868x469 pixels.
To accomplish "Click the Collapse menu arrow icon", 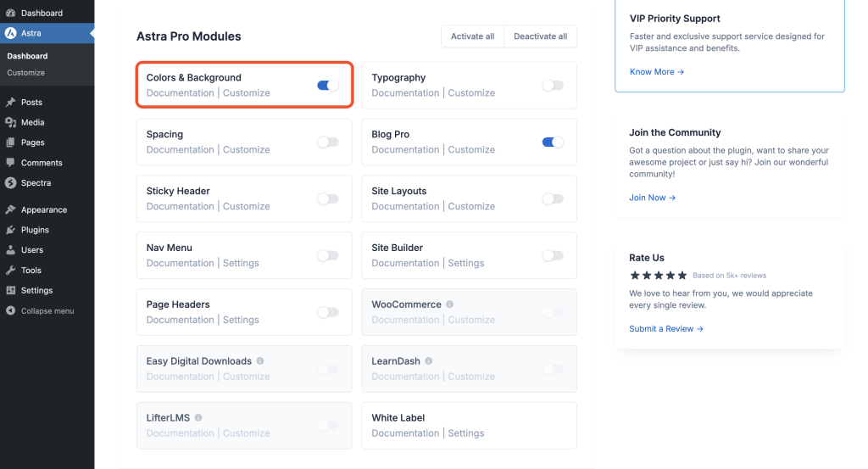I will [x=10, y=310].
